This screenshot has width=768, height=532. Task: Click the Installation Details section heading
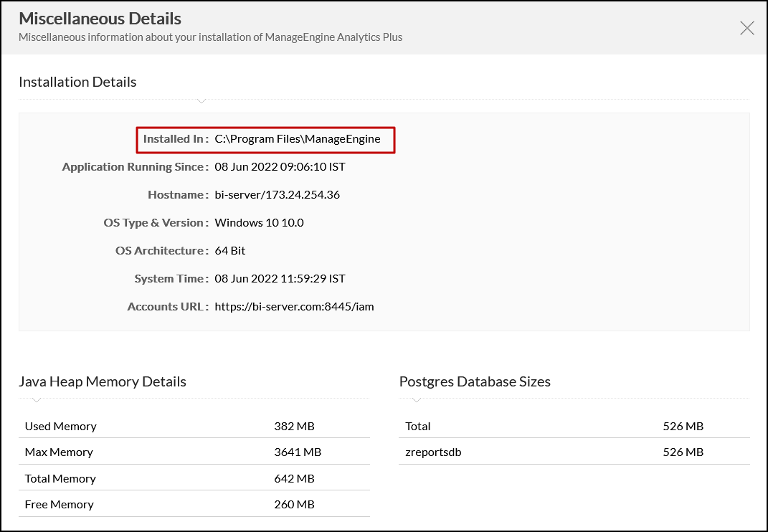(x=77, y=82)
